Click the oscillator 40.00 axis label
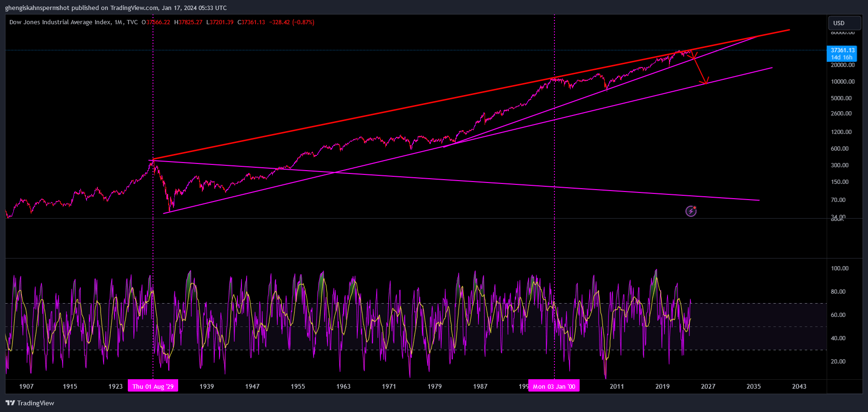The height and width of the screenshot is (412, 868). tap(838, 338)
